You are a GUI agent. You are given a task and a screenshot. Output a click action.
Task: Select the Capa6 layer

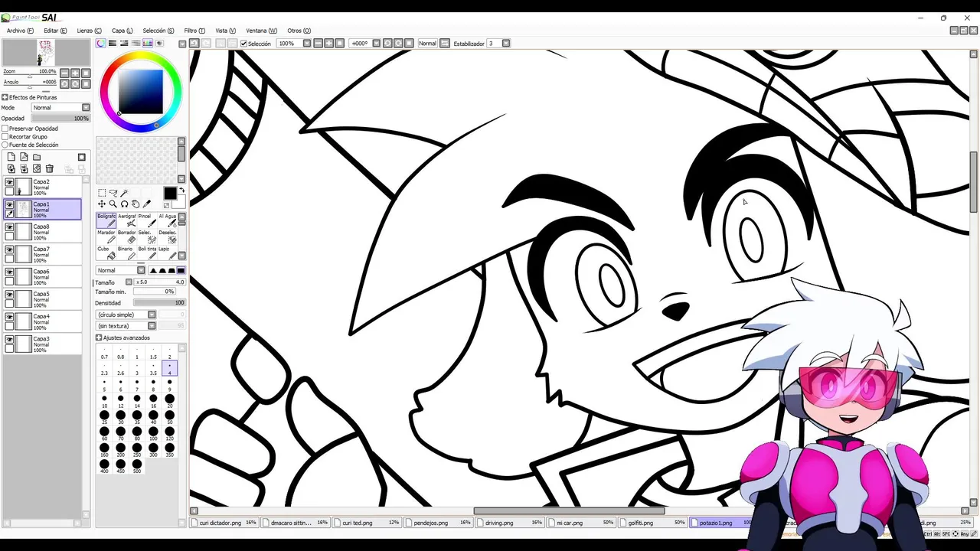point(42,276)
